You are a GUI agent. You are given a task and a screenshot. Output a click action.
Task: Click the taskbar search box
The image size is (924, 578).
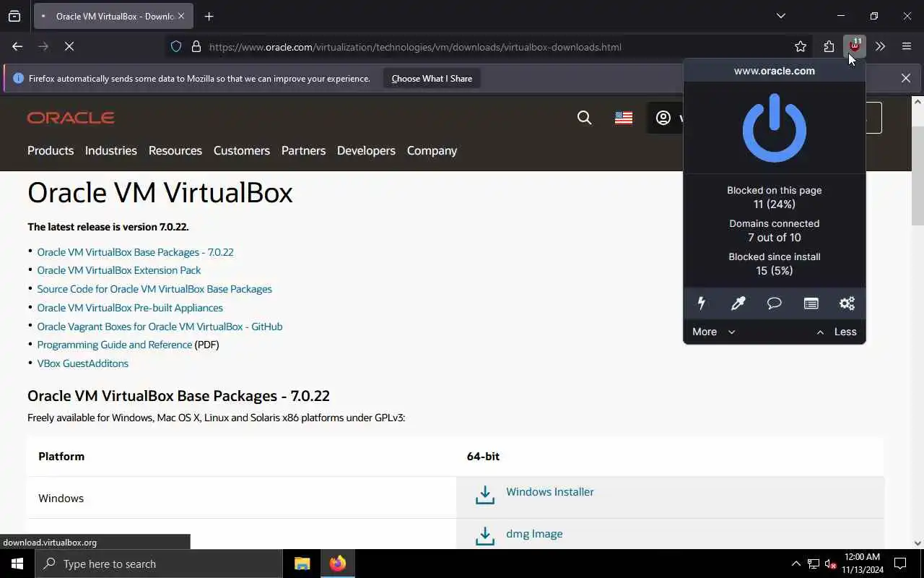click(x=159, y=564)
